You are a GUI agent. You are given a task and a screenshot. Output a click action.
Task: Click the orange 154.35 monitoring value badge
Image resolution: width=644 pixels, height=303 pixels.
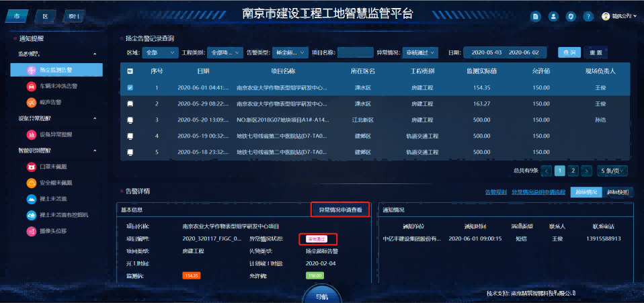(x=192, y=275)
